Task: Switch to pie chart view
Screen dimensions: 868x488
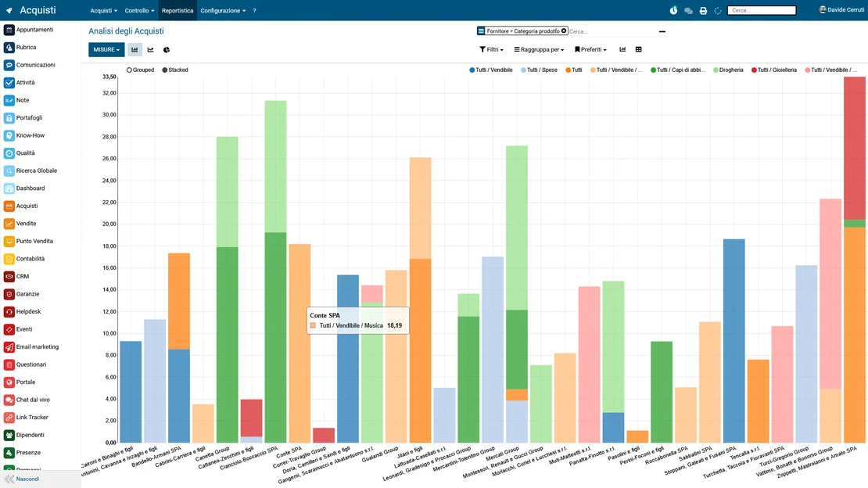Action: tap(167, 50)
